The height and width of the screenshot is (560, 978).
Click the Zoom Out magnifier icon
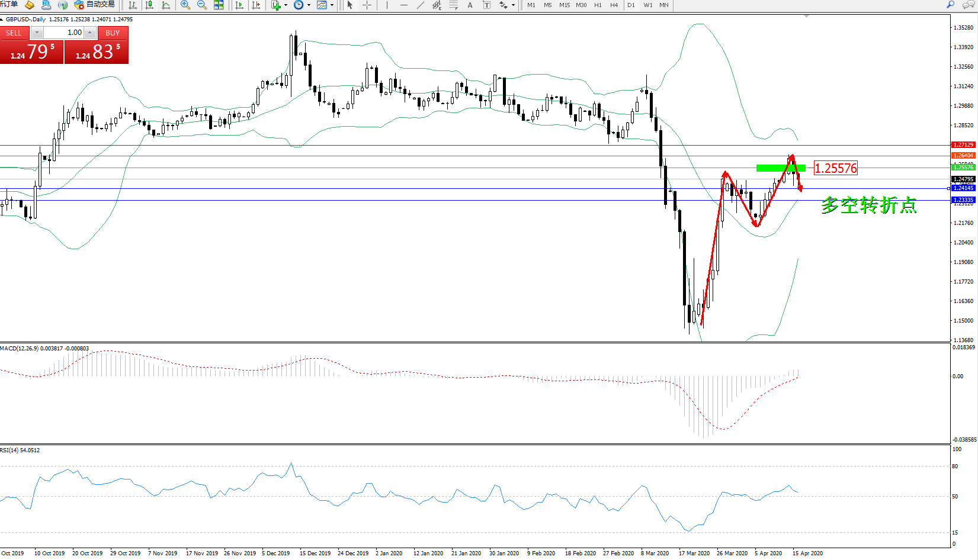[202, 5]
